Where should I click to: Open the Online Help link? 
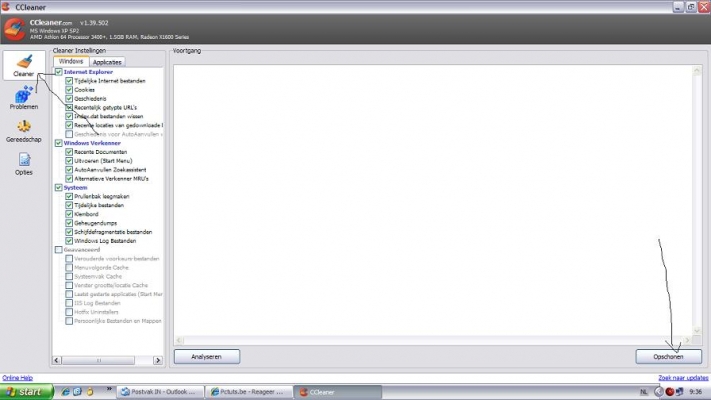tap(17, 377)
